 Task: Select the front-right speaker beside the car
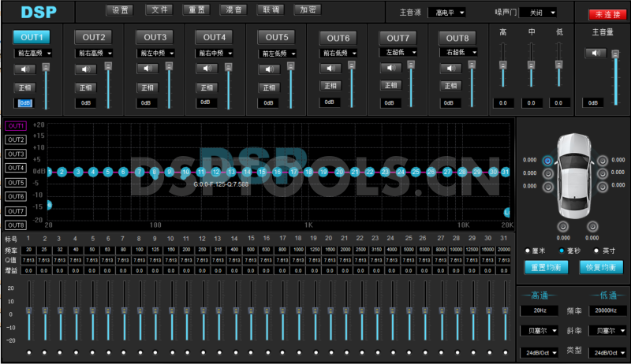click(x=602, y=160)
